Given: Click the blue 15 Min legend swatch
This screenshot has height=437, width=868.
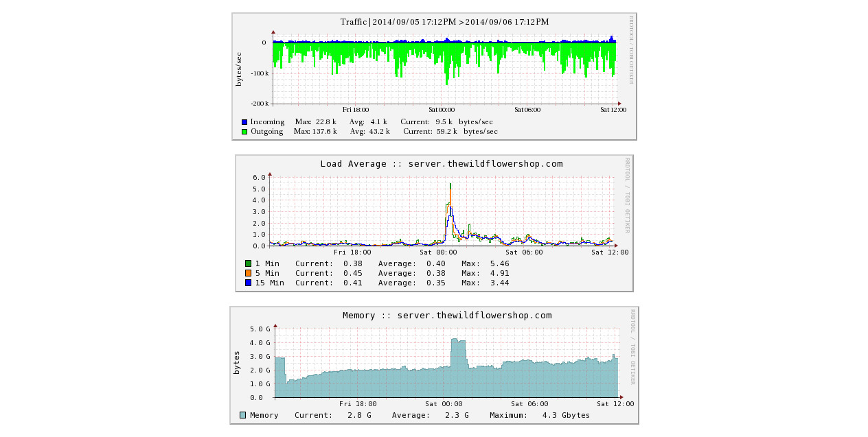Looking at the screenshot, I should 248,283.
